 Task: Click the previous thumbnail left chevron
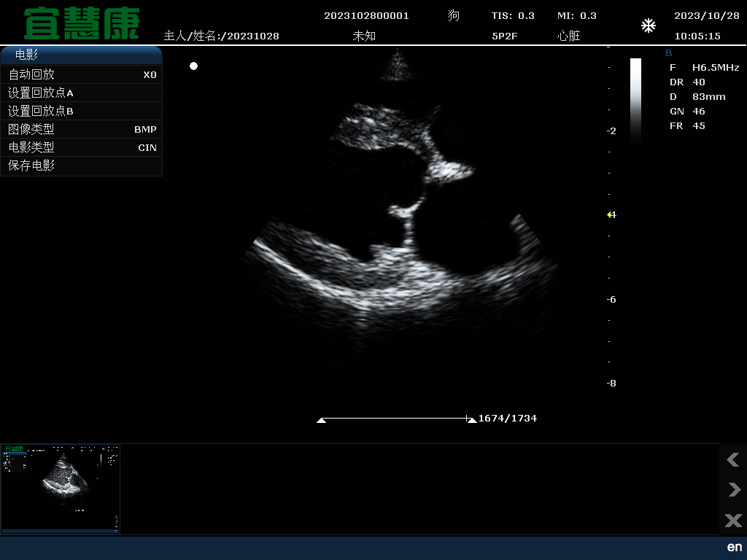point(733,459)
